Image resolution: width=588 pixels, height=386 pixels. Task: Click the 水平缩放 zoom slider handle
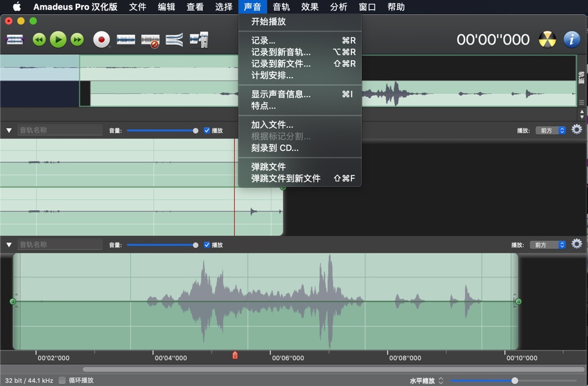pos(515,381)
